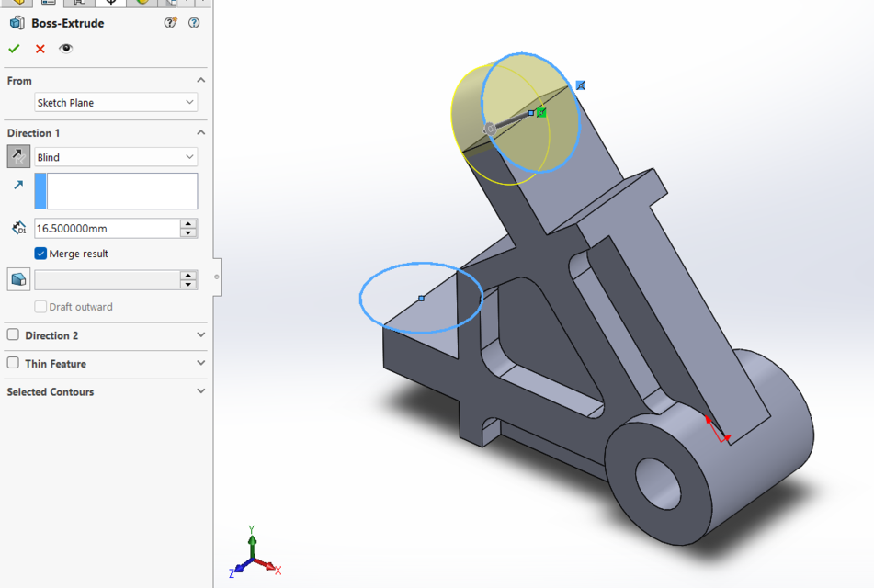
Task: Expand the Selected Contours group
Action: (200, 391)
